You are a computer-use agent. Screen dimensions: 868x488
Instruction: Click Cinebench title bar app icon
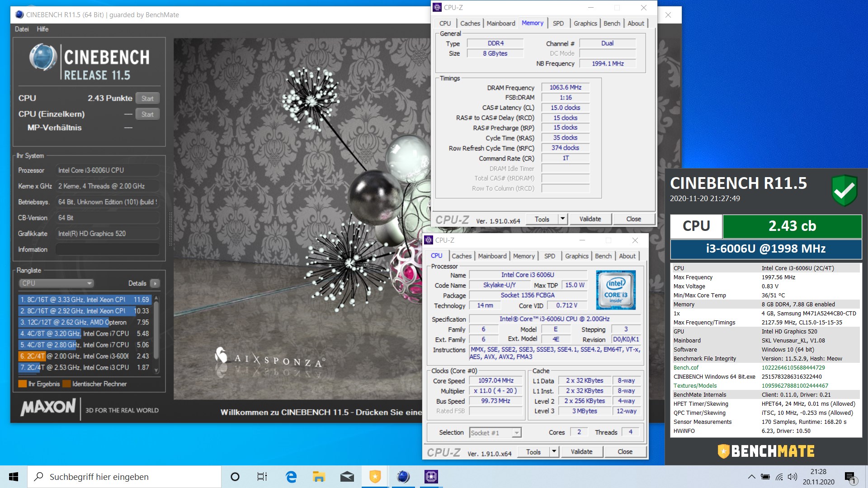pyautogui.click(x=19, y=14)
